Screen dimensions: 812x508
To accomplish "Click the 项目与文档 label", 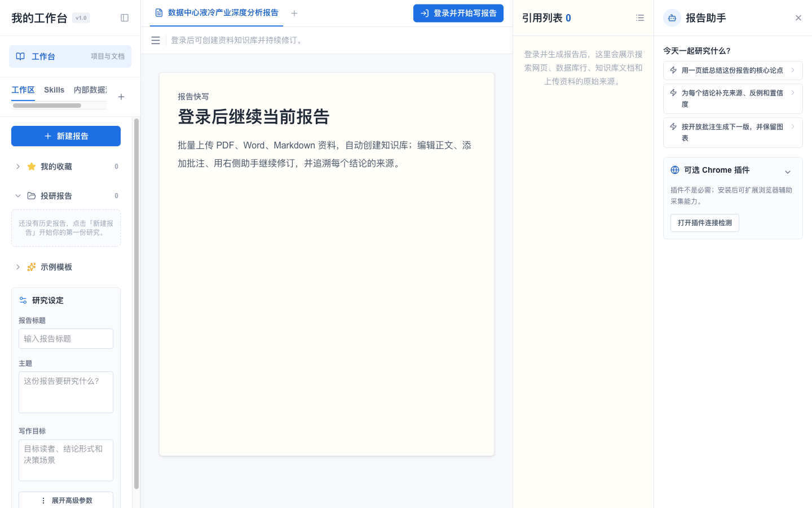I will tap(108, 56).
